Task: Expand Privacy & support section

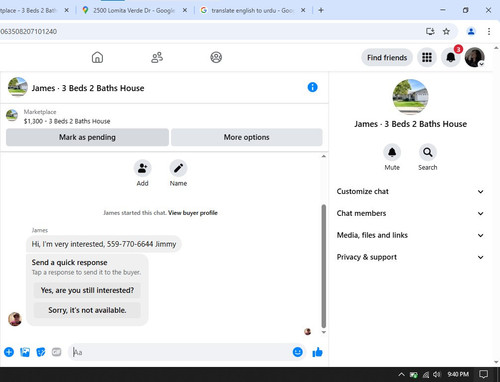Action: point(410,257)
